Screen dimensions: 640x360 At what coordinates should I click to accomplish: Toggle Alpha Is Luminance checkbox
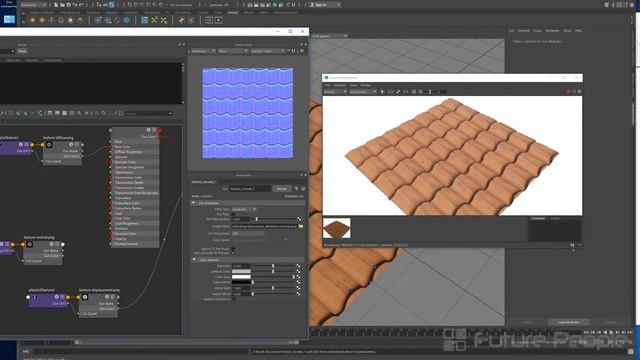click(233, 299)
